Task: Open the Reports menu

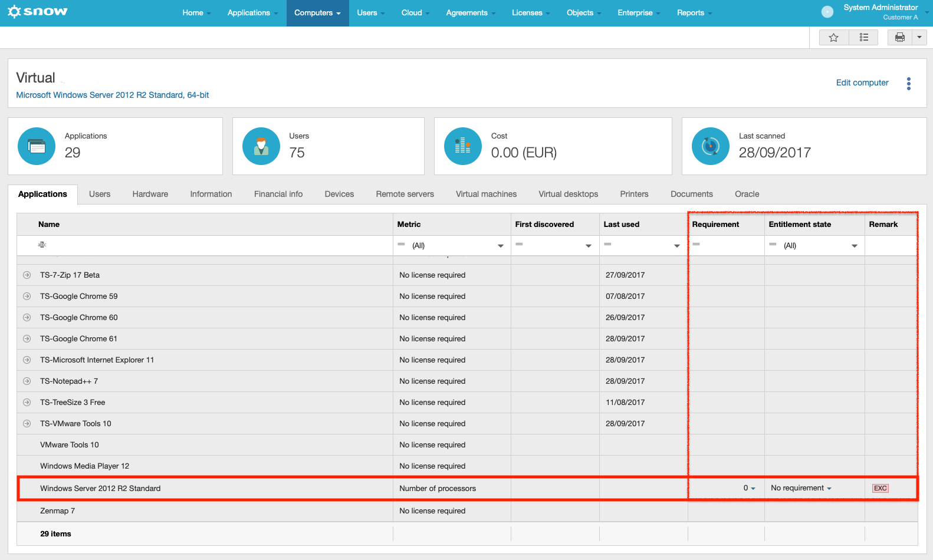Action: point(694,13)
